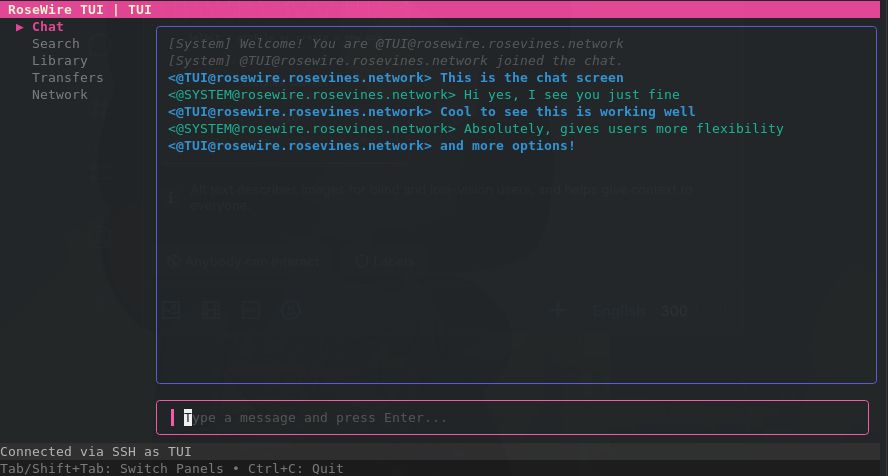Go to the Network panel
The image size is (888, 476).
click(x=59, y=95)
